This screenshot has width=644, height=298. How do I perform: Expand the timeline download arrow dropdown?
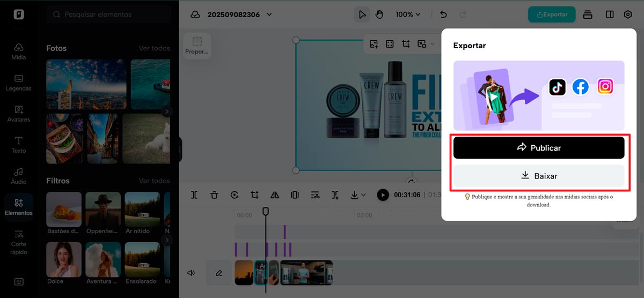358,195
